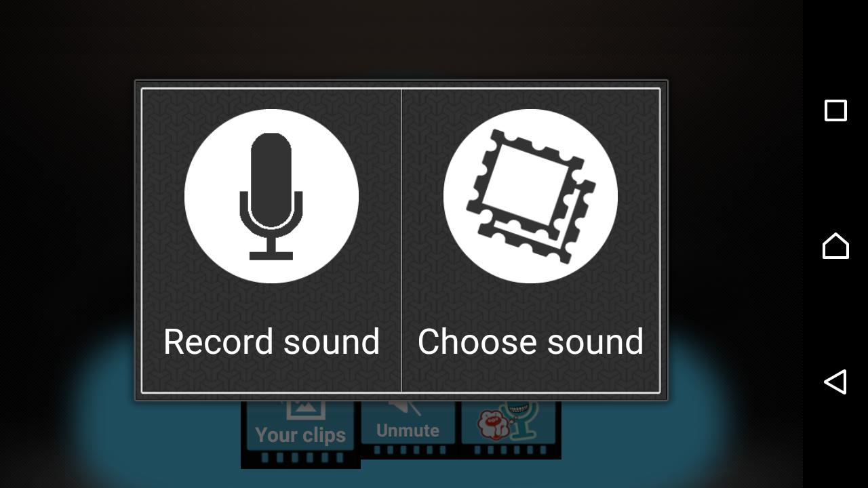868x488 pixels.
Task: Tap the picture icon above Your clips
Action: click(x=305, y=409)
